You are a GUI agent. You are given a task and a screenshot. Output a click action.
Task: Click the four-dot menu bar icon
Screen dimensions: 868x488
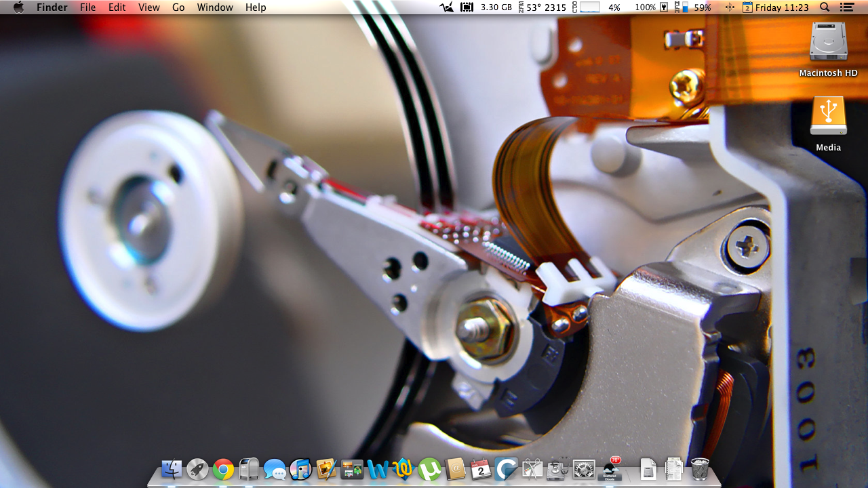[730, 7]
